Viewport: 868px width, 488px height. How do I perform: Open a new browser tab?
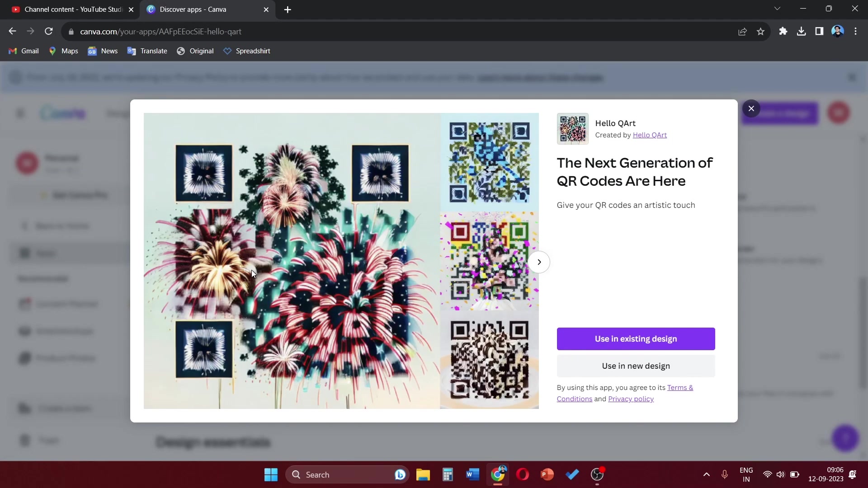point(288,9)
